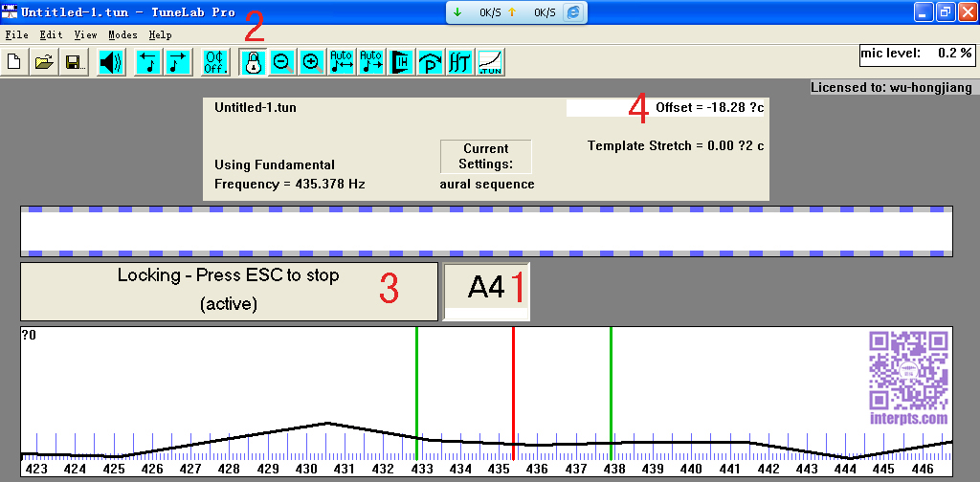
Task: Open the Modes menu
Action: 122,34
